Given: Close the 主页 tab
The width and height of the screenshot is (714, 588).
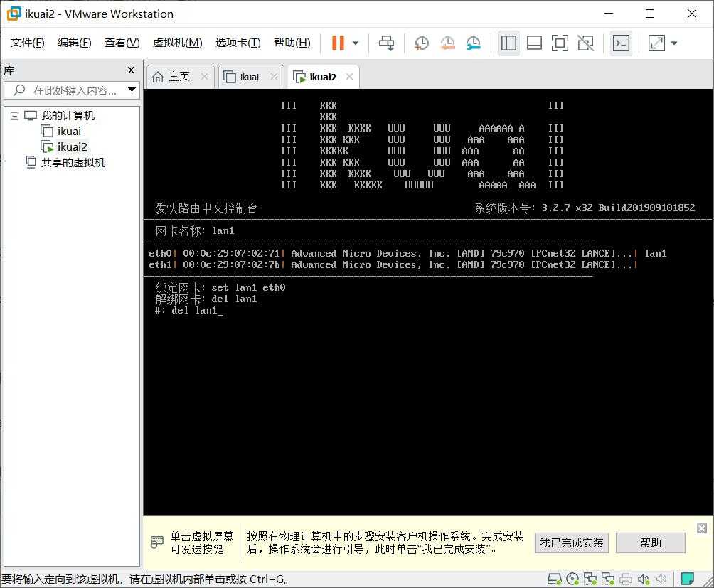Looking at the screenshot, I should [204, 77].
